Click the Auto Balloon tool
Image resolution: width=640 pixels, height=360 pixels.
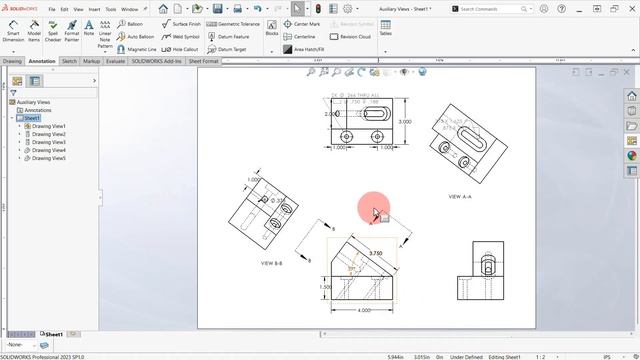coord(136,37)
